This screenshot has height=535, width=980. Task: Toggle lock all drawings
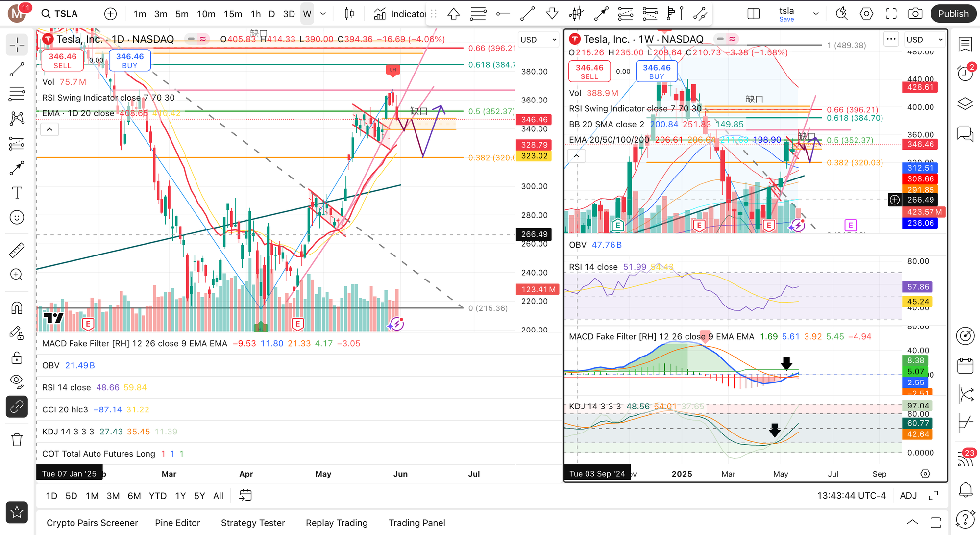[17, 357]
